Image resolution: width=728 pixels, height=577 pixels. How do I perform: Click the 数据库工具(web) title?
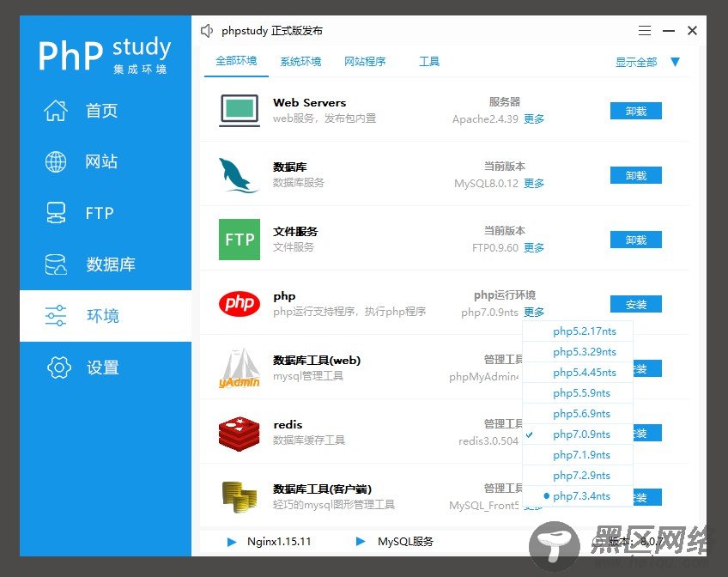tap(317, 361)
